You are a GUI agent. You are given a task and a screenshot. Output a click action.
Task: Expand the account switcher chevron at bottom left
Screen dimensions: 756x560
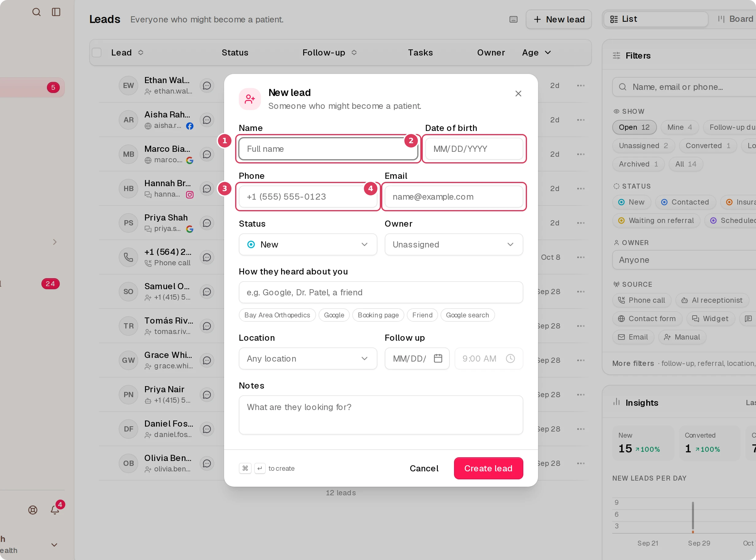[54, 545]
